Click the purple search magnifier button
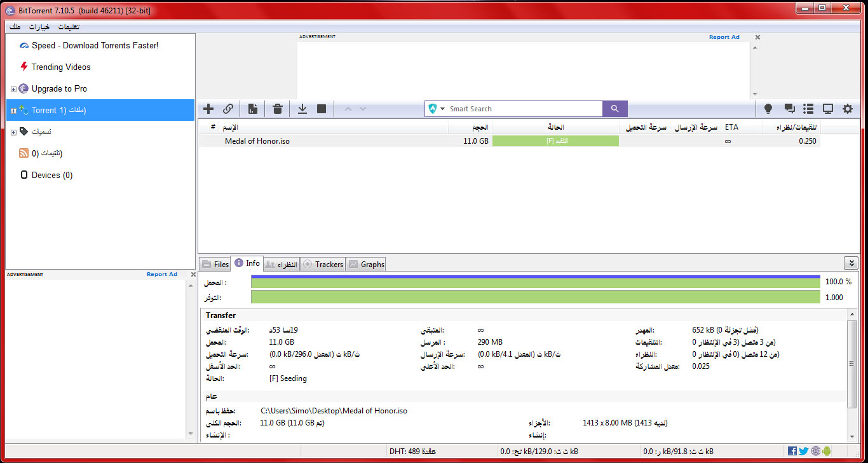 (614, 109)
